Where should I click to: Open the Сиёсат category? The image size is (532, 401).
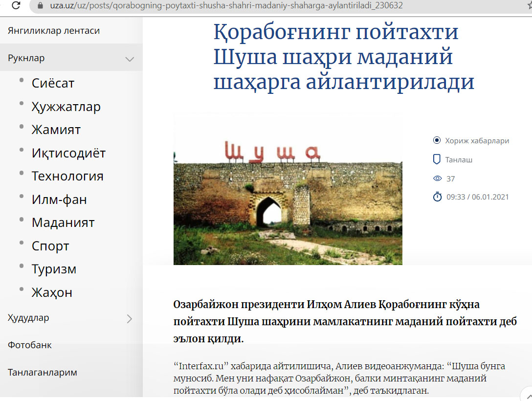tap(53, 83)
